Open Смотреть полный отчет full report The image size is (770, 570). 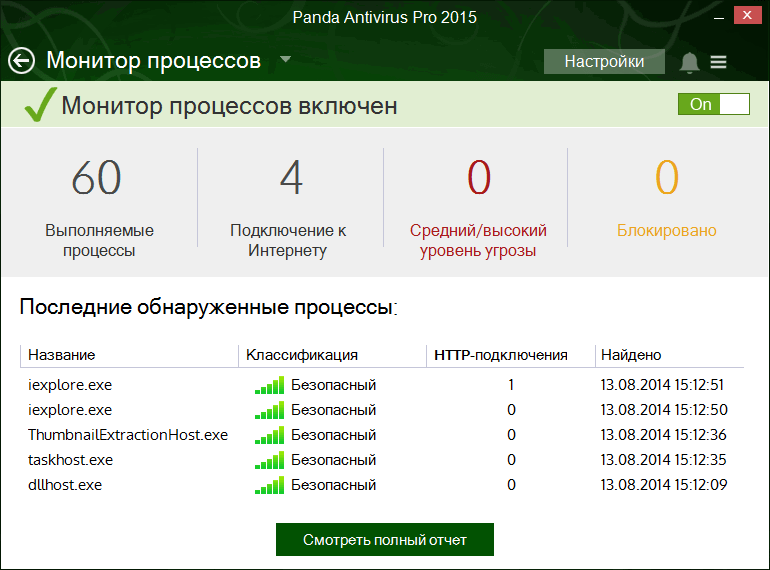pos(385,540)
